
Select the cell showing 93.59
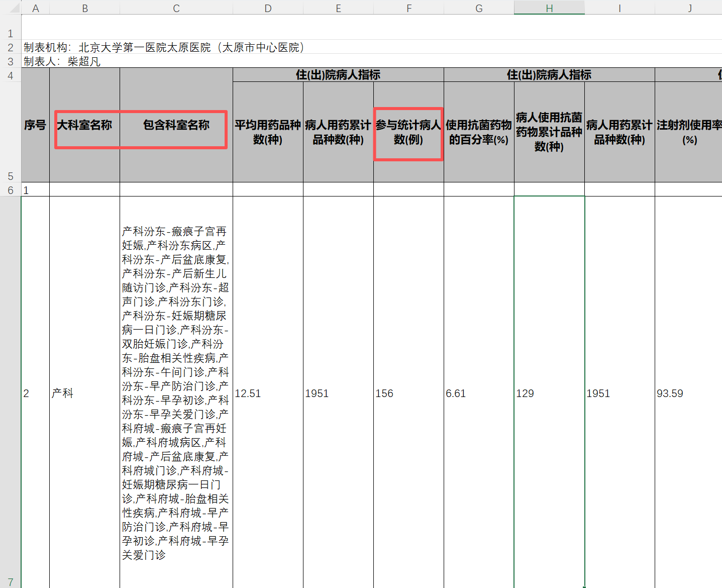click(x=688, y=393)
